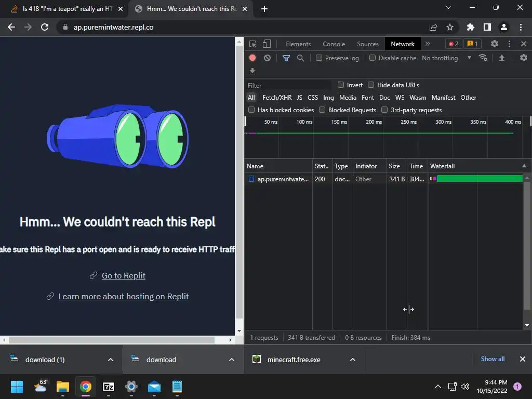
Task: Toggle the device toolbar icon in DevTools
Action: point(267,44)
